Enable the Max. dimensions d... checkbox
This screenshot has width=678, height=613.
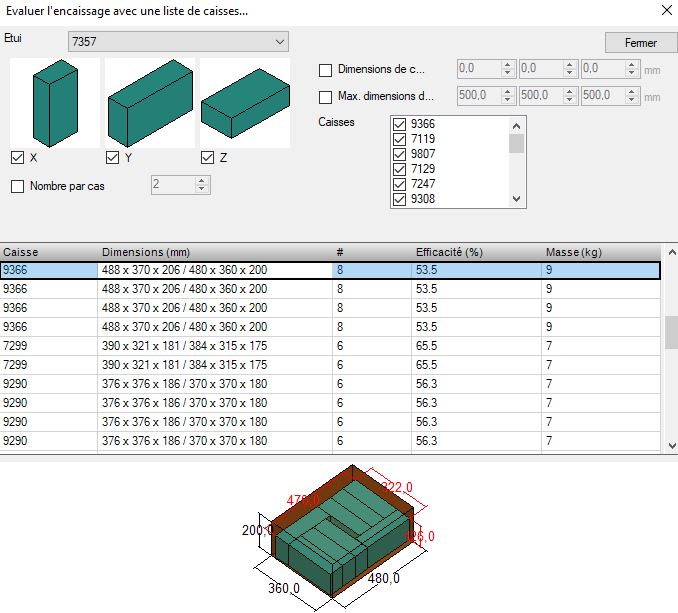coord(325,97)
